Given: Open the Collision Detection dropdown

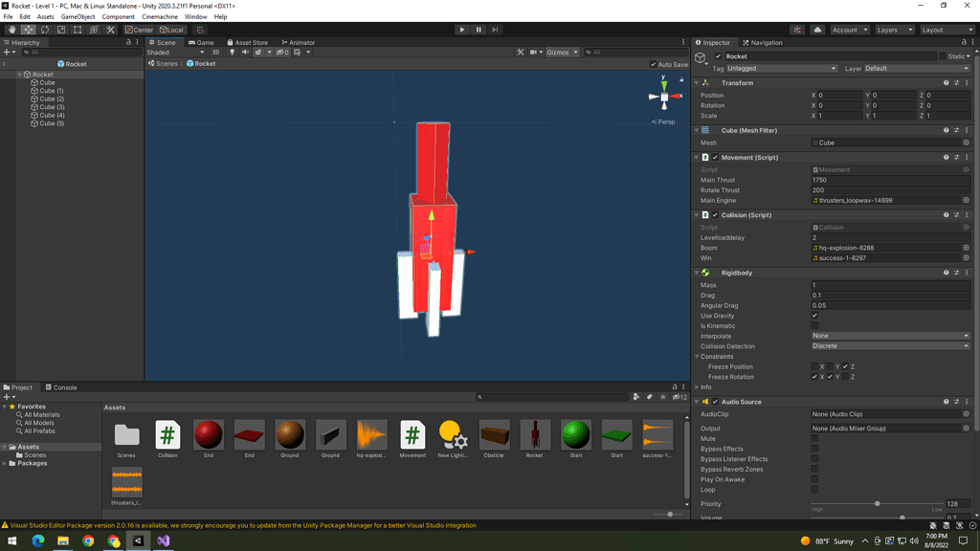Looking at the screenshot, I should (x=890, y=346).
